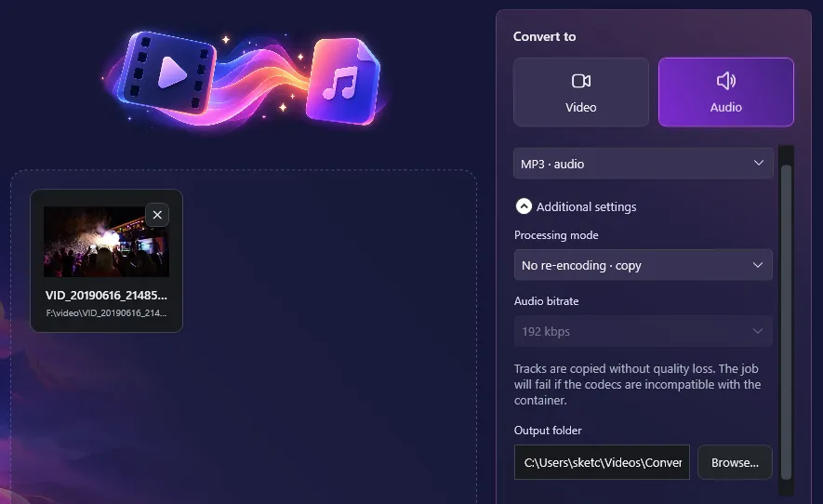Open the Processing mode dropdown
Image resolution: width=823 pixels, height=504 pixels.
coord(643,265)
